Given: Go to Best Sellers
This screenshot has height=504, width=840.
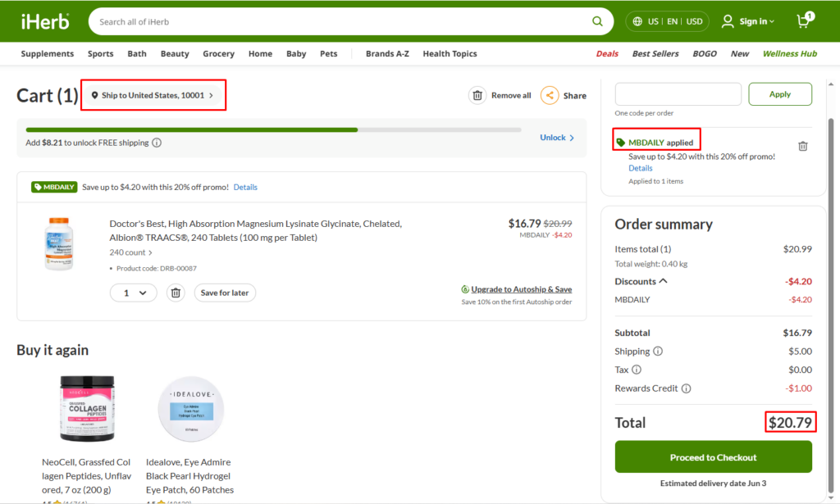Looking at the screenshot, I should point(655,53).
